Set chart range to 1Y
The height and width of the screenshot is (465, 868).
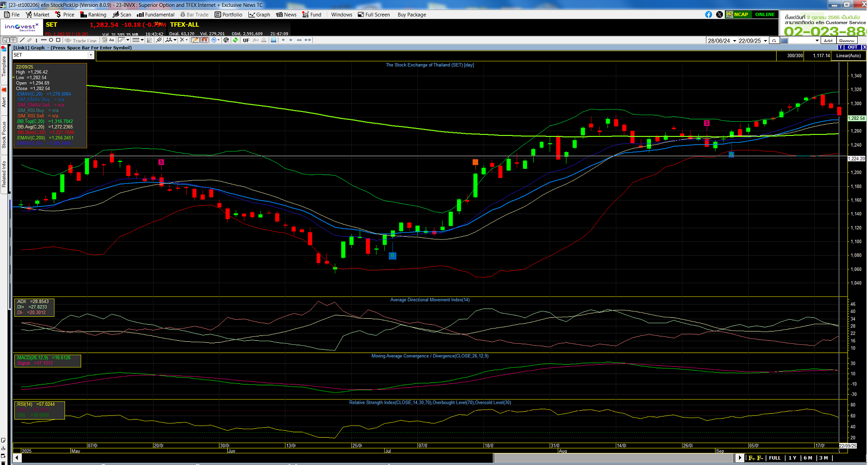[792, 458]
